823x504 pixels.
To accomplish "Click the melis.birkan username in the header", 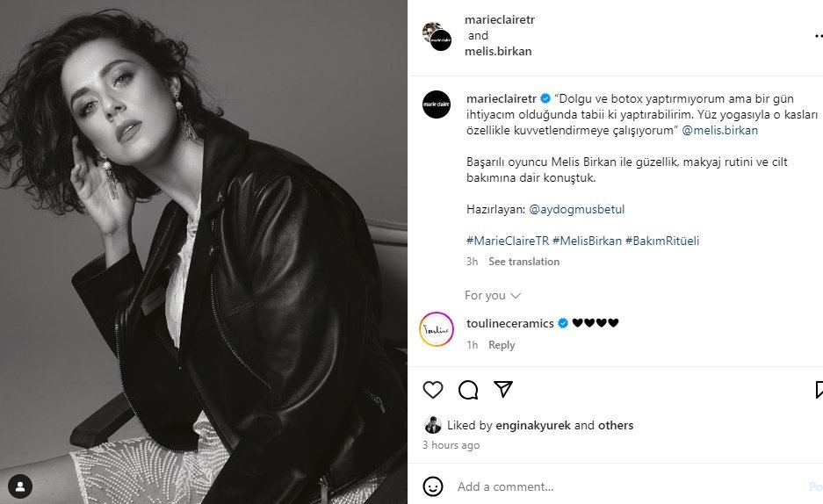I will click(498, 51).
